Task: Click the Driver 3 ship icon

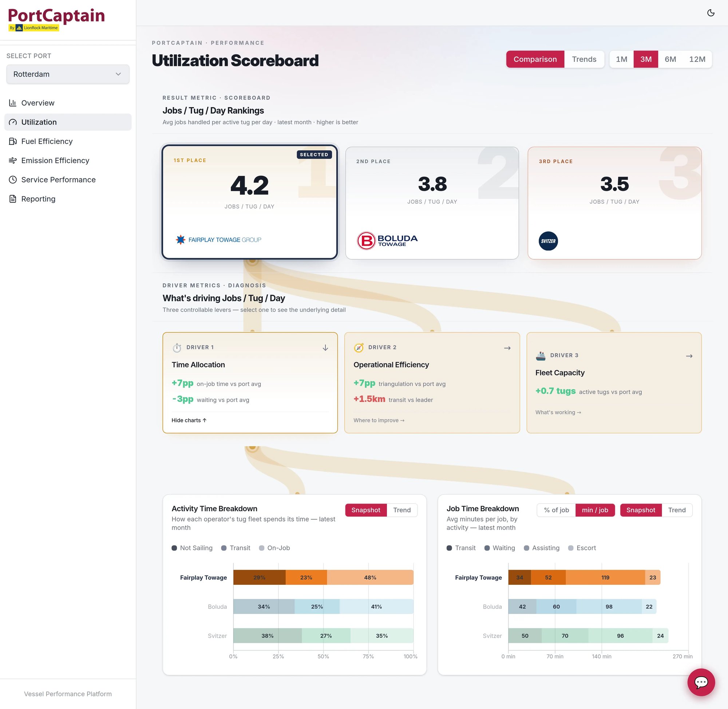Action: tap(541, 356)
